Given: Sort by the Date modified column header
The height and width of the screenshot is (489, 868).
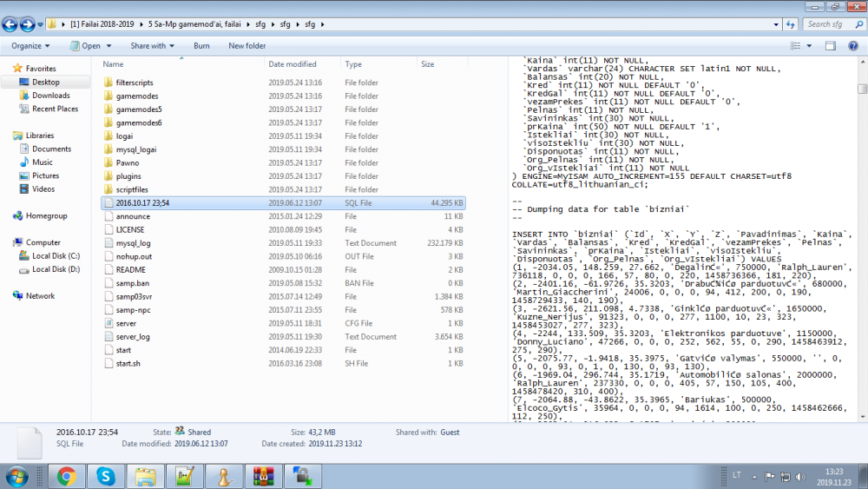Looking at the screenshot, I should (x=293, y=64).
